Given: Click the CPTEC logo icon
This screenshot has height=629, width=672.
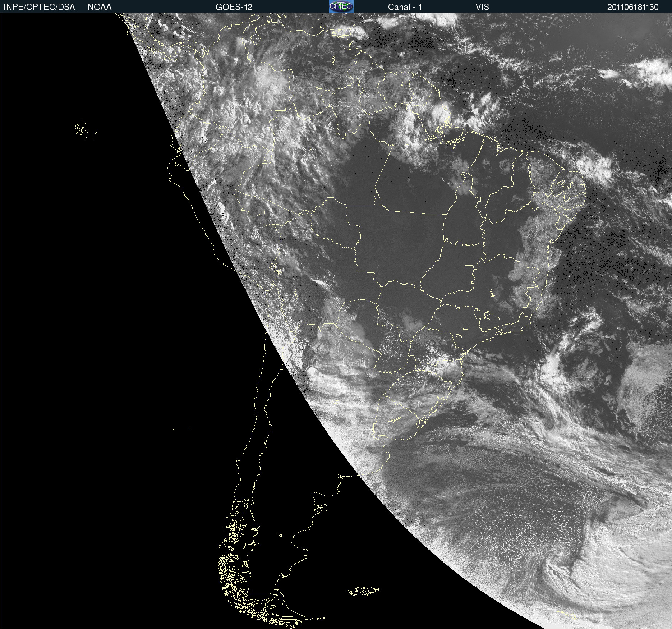Looking at the screenshot, I should click(x=341, y=6).
